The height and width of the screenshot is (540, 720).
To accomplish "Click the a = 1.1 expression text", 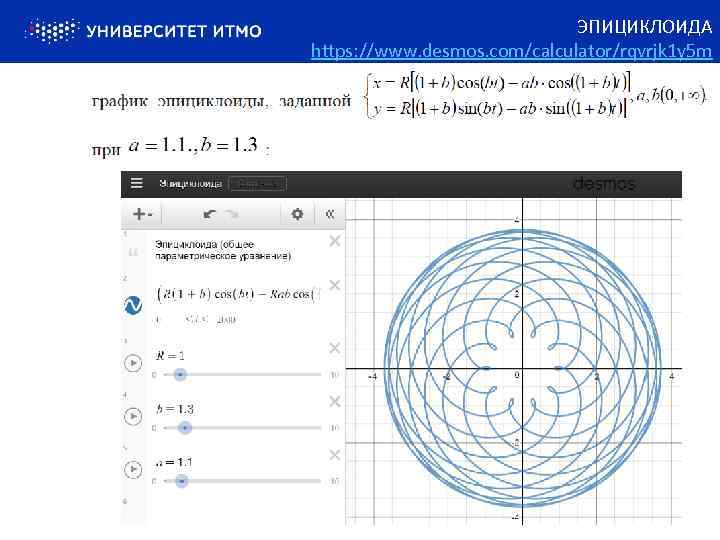I will [x=174, y=462].
